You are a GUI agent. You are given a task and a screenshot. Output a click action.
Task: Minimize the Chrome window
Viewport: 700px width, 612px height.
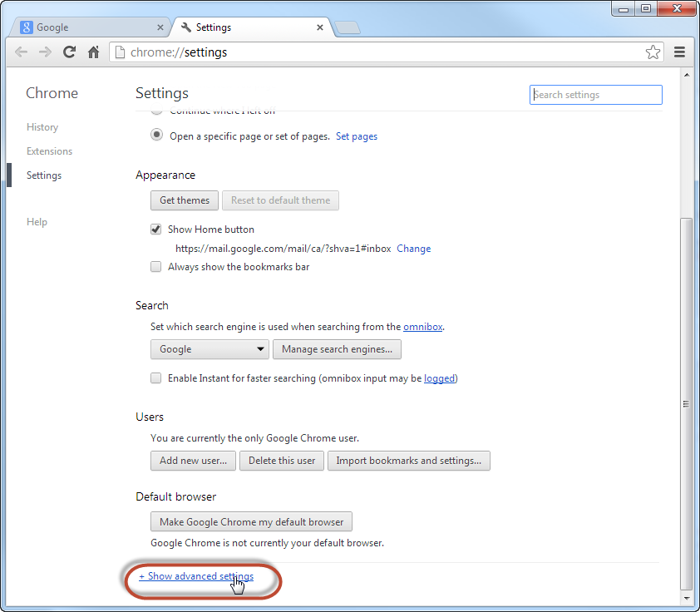pyautogui.click(x=624, y=9)
